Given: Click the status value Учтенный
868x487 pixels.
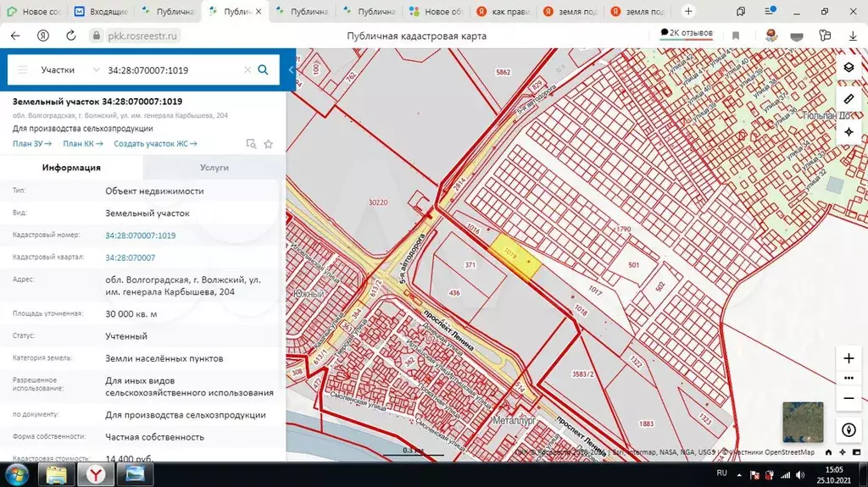Looking at the screenshot, I should (x=126, y=336).
